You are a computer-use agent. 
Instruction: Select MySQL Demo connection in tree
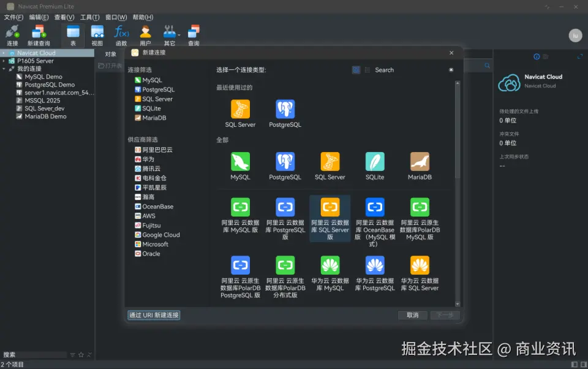[x=39, y=77]
